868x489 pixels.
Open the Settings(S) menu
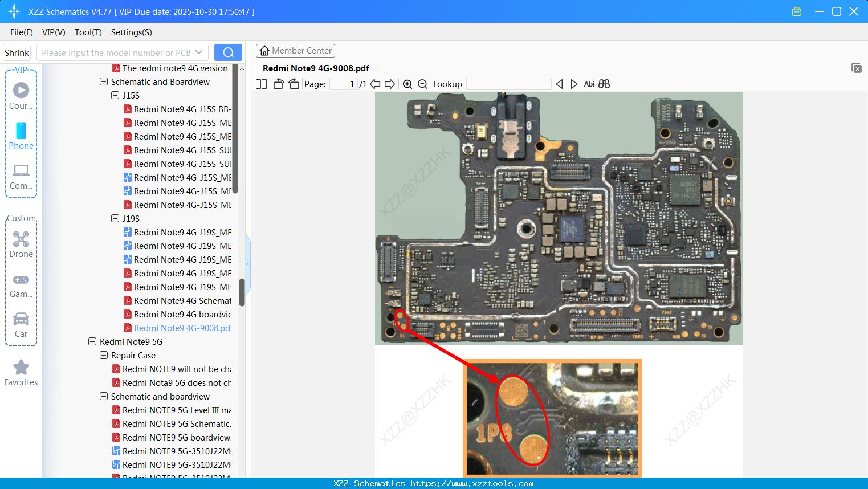131,32
